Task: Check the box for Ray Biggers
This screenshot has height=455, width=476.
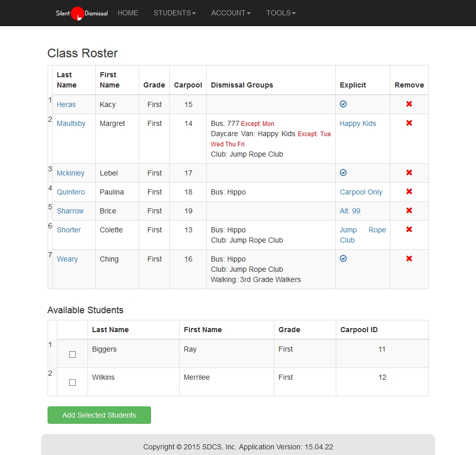Action: (72, 354)
